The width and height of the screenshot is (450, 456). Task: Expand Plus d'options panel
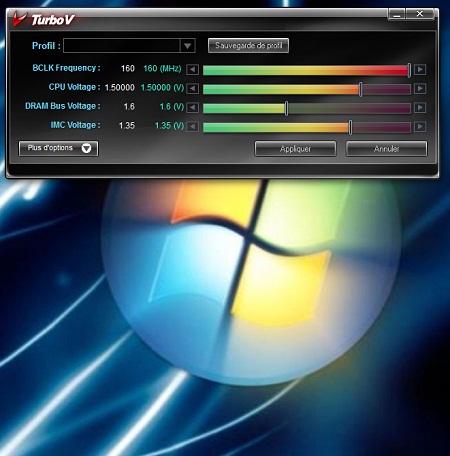[58, 148]
